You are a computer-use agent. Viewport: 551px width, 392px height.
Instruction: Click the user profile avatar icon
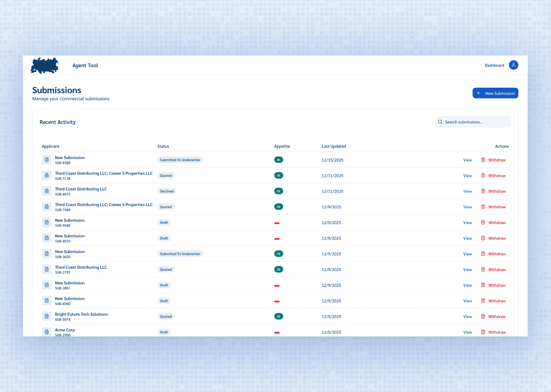[514, 65]
